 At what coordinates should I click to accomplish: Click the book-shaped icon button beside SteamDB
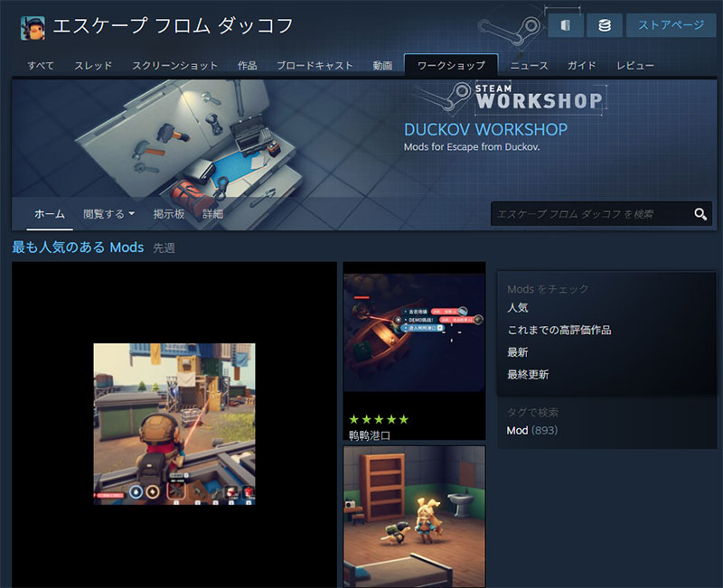(565, 25)
